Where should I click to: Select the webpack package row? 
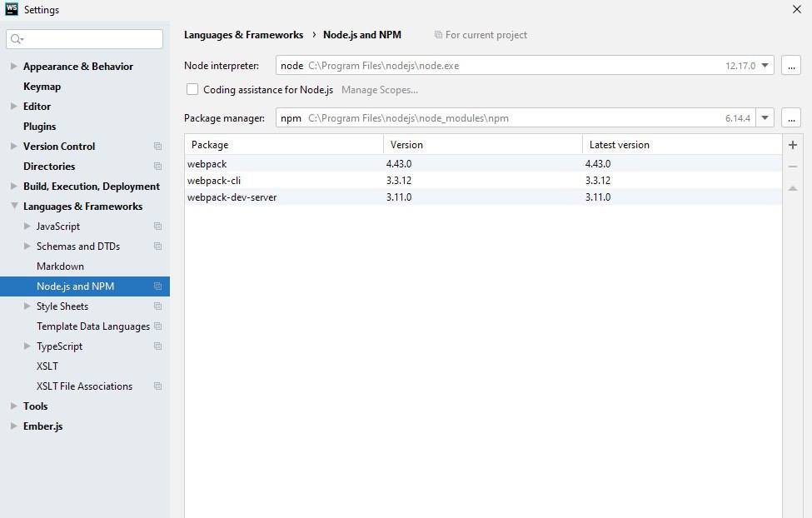coord(483,164)
